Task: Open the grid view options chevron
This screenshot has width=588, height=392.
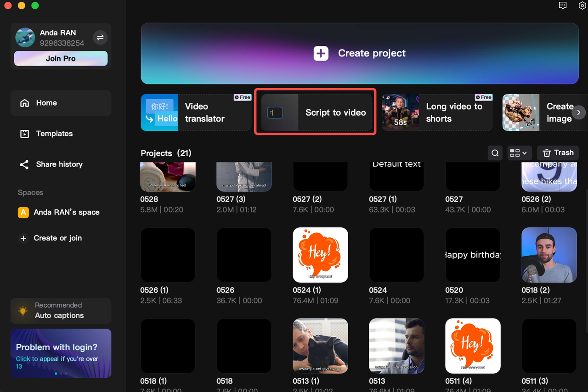Action: [525, 153]
